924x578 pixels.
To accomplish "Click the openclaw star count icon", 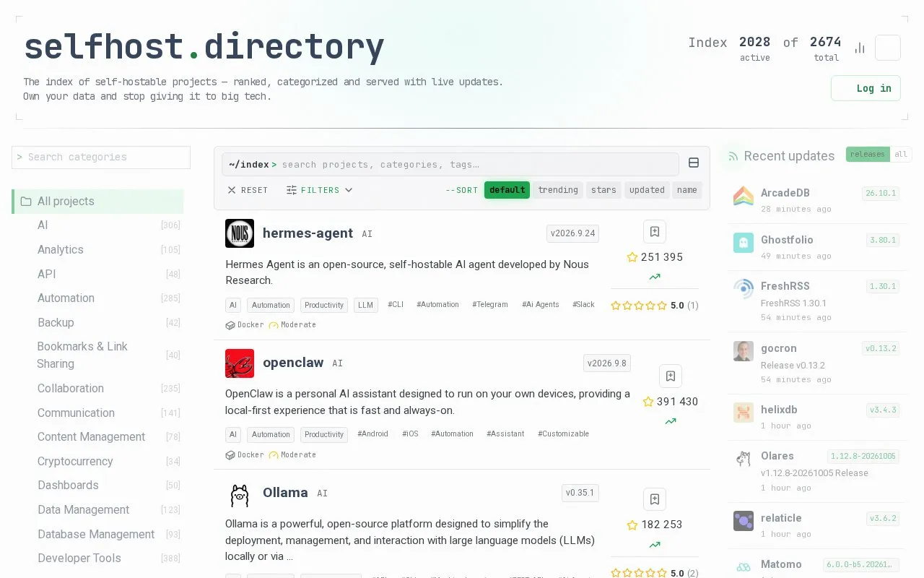I will pyautogui.click(x=648, y=402).
